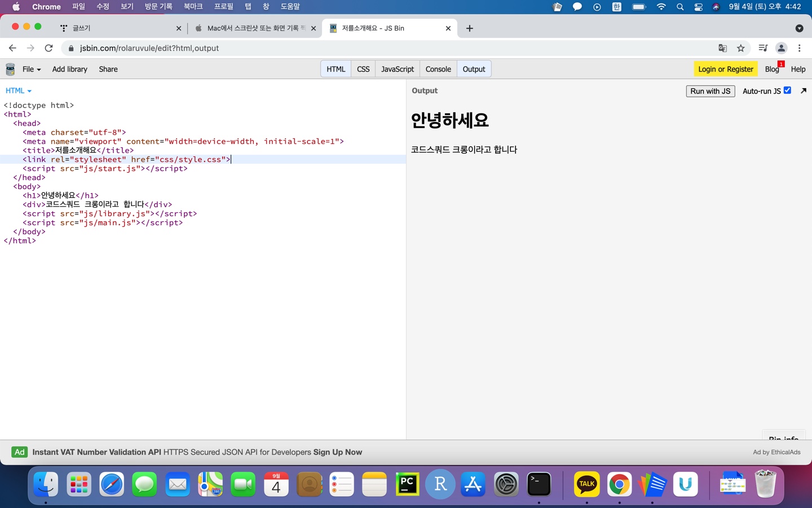Open the File dropdown menu
The width and height of the screenshot is (812, 508).
tap(32, 69)
